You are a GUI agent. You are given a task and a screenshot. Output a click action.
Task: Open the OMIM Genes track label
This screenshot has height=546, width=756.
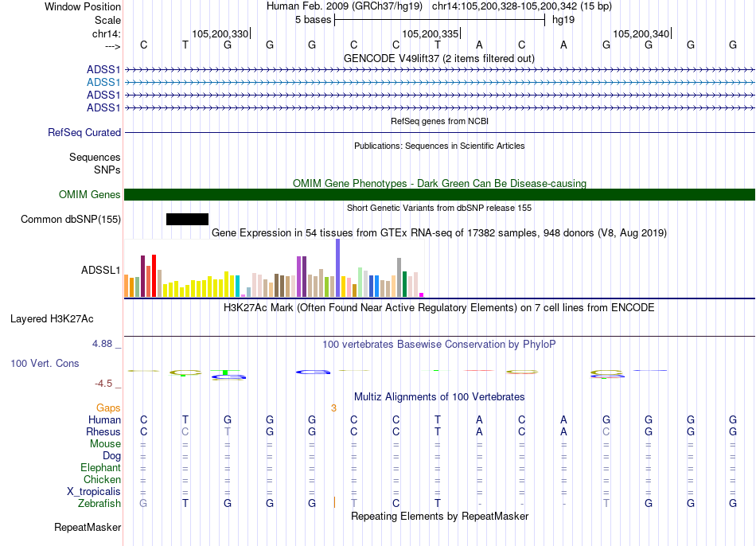click(90, 195)
